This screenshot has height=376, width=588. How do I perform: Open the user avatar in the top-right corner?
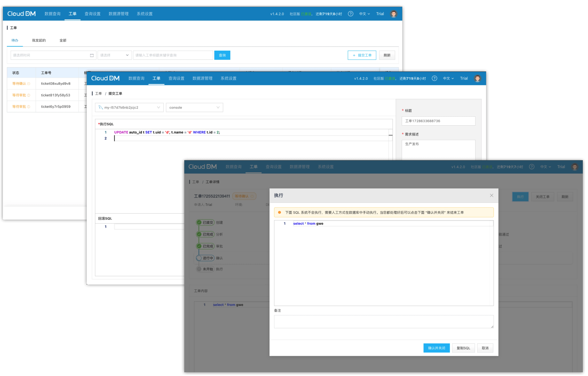coord(393,14)
